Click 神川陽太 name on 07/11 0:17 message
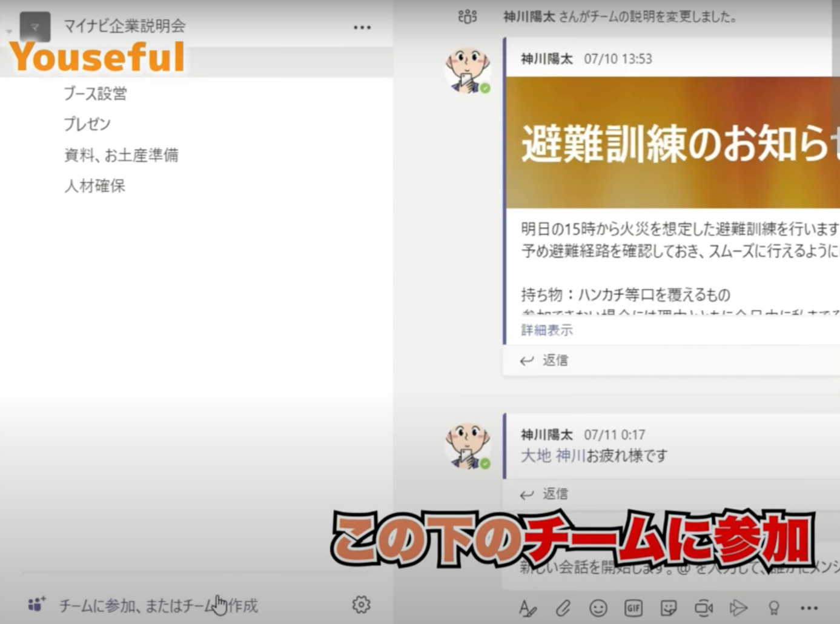Viewport: 840px width, 624px height. (546, 435)
